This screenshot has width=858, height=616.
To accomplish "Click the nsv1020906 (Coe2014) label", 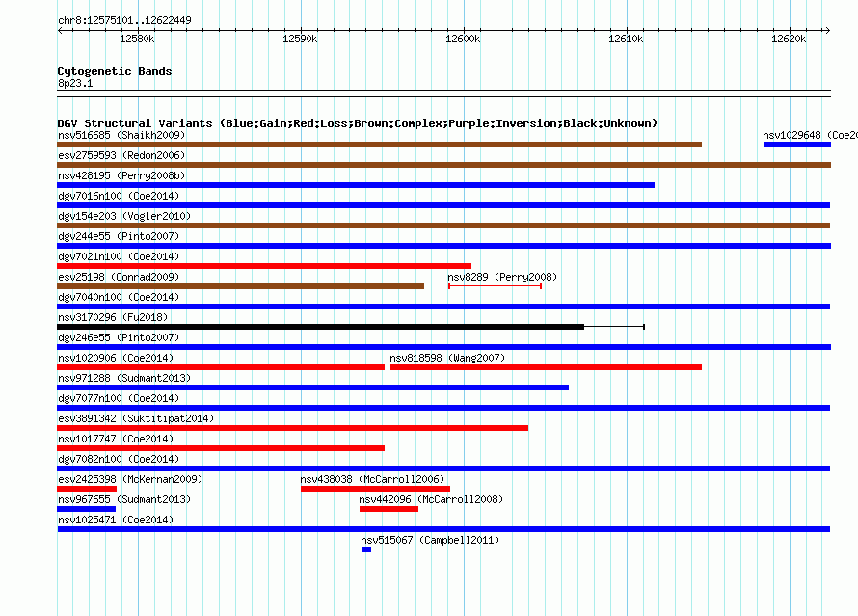I will coord(116,358).
